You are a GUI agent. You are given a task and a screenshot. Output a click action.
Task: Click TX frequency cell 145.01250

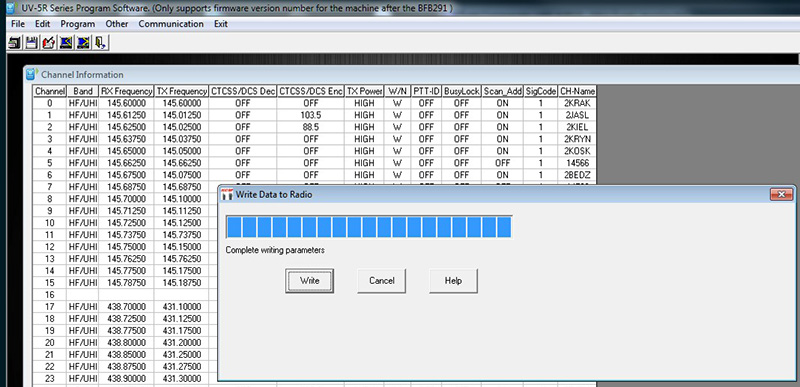pyautogui.click(x=182, y=115)
